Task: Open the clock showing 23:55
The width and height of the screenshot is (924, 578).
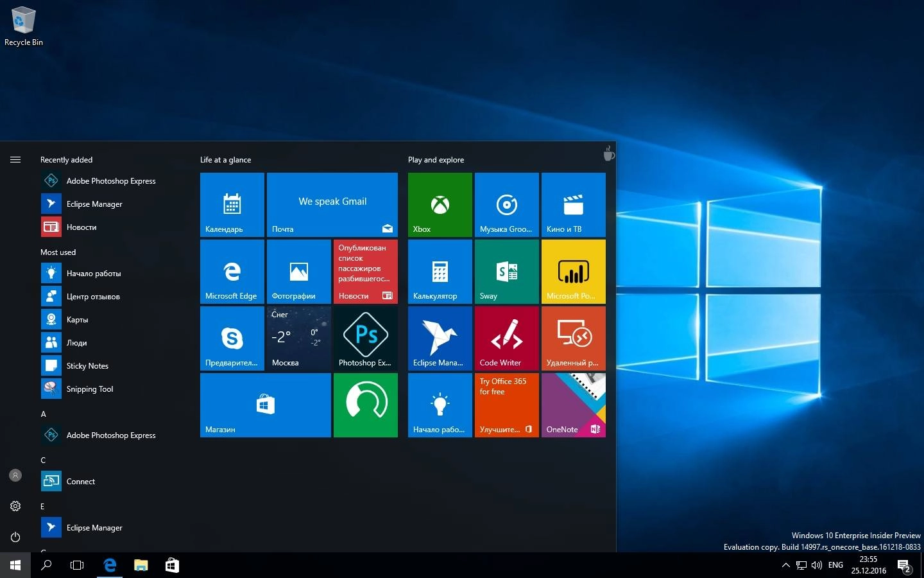Action: 868,565
